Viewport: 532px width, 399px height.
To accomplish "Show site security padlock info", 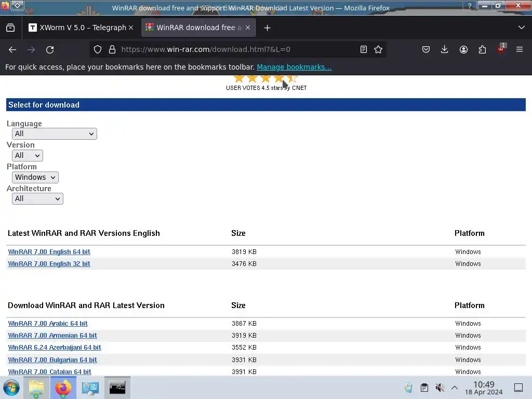I will point(112,49).
